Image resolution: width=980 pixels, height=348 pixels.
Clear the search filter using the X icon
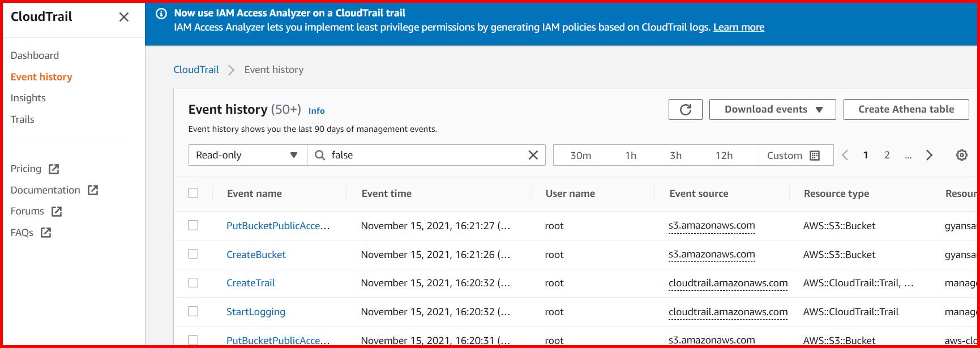532,154
